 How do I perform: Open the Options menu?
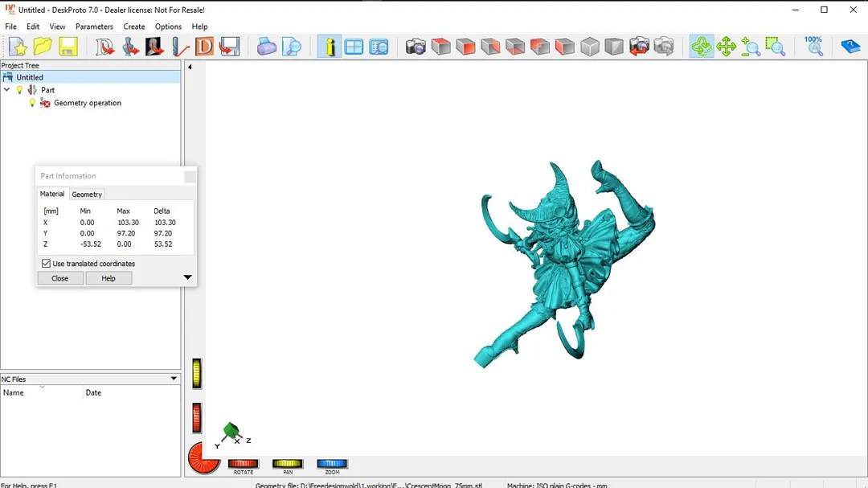coord(168,27)
